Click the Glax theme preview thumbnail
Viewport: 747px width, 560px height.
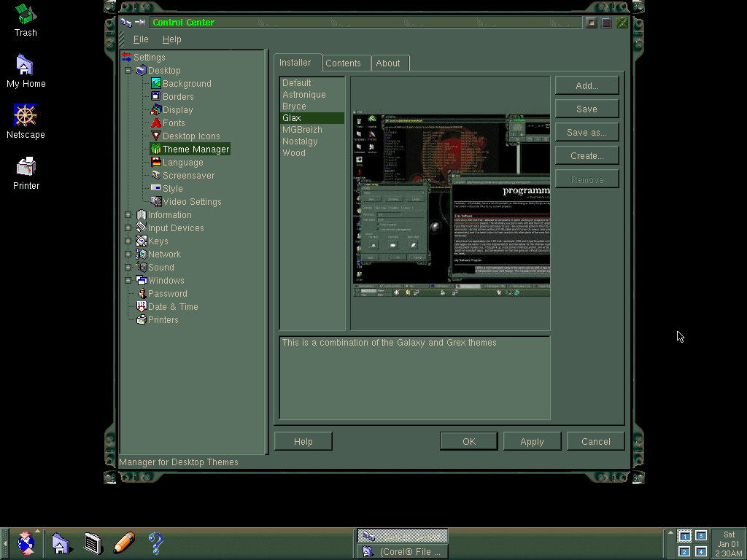(452, 205)
